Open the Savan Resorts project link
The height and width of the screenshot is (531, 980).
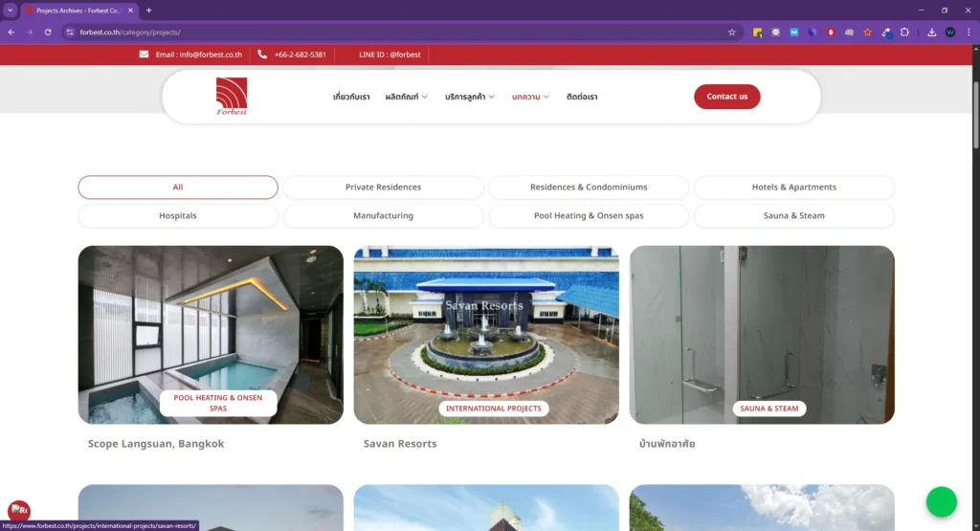[400, 444]
